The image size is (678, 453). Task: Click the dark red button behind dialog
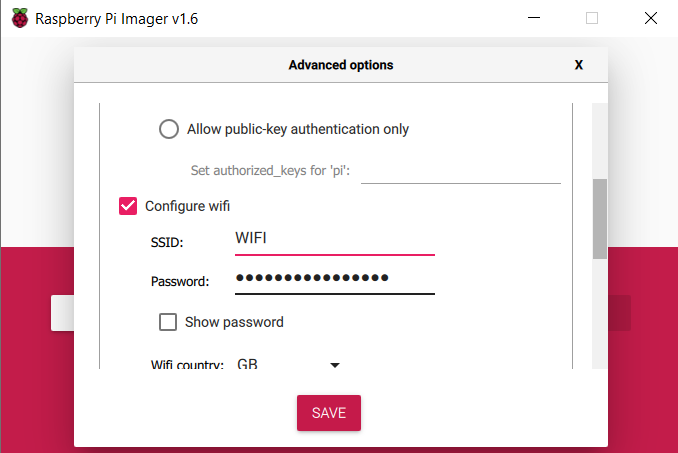[619, 313]
